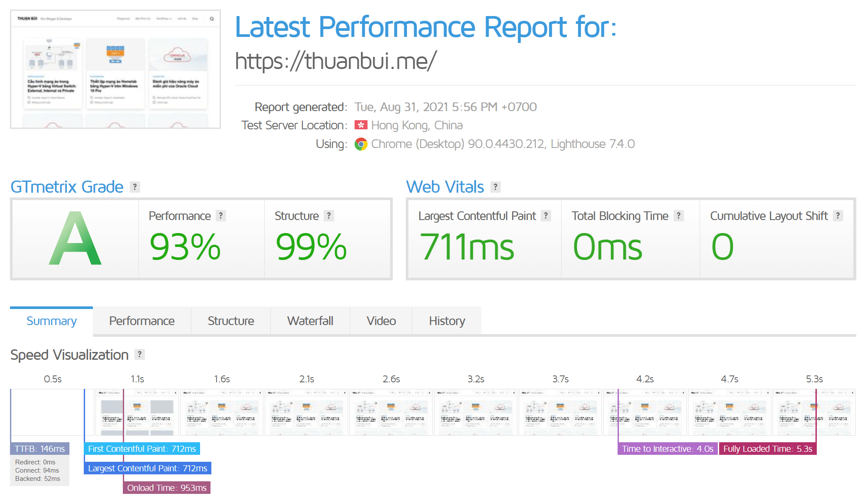Click the https://thuanbui.me/ URL link
Image resolution: width=868 pixels, height=503 pixels.
(335, 61)
